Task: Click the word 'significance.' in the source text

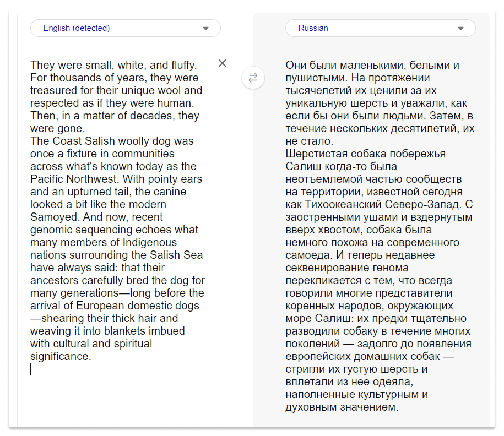Action: click(x=61, y=356)
